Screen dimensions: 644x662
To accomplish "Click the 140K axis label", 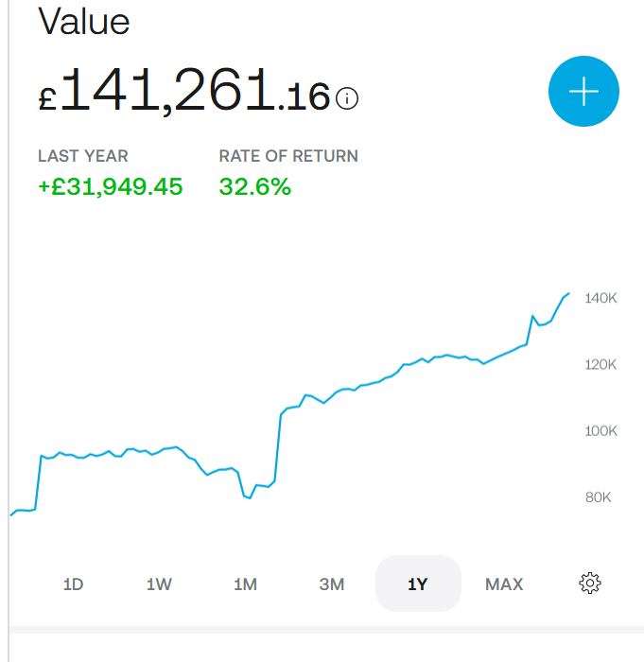I will click(600, 298).
